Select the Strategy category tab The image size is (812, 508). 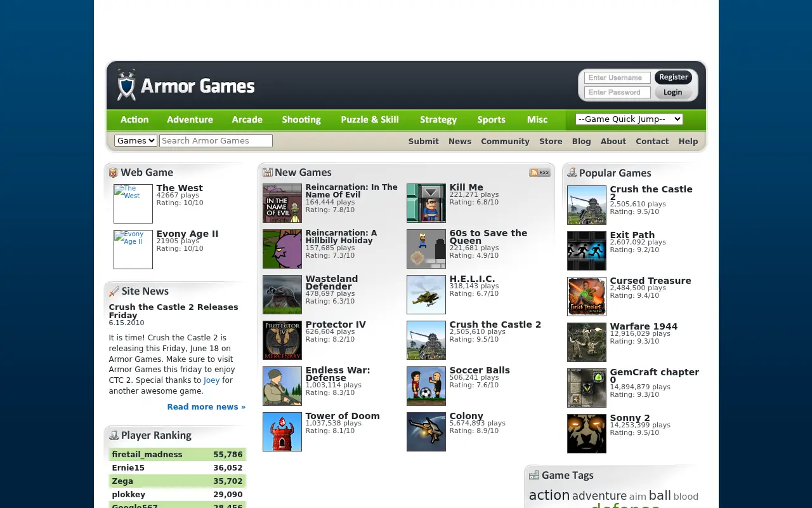[438, 119]
